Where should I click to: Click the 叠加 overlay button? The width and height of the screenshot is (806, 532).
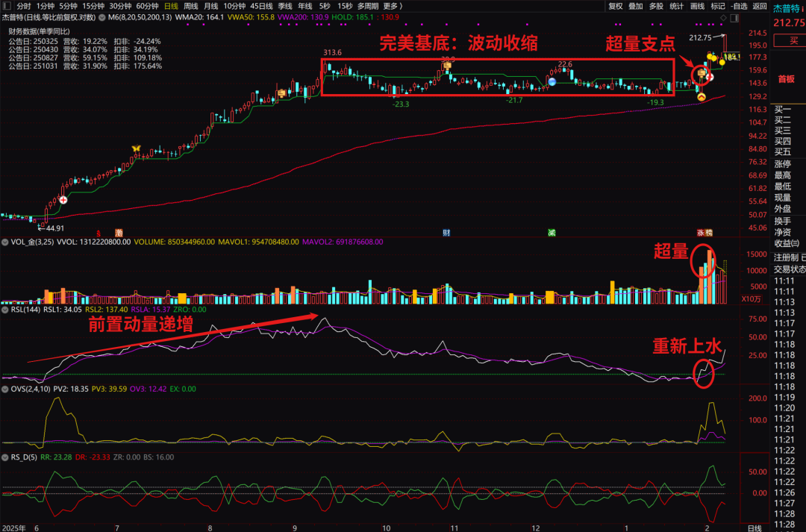coord(636,6)
